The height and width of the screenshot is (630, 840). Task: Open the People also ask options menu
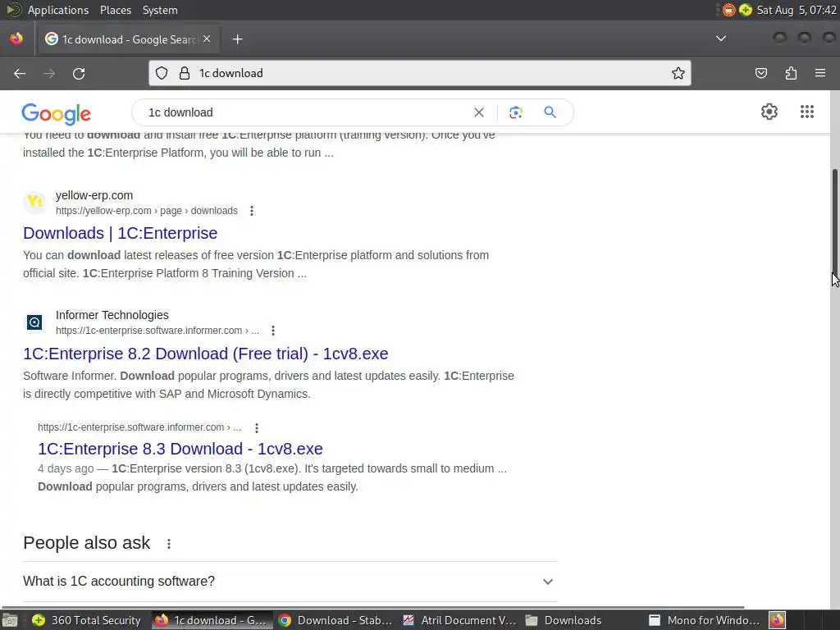(x=169, y=544)
